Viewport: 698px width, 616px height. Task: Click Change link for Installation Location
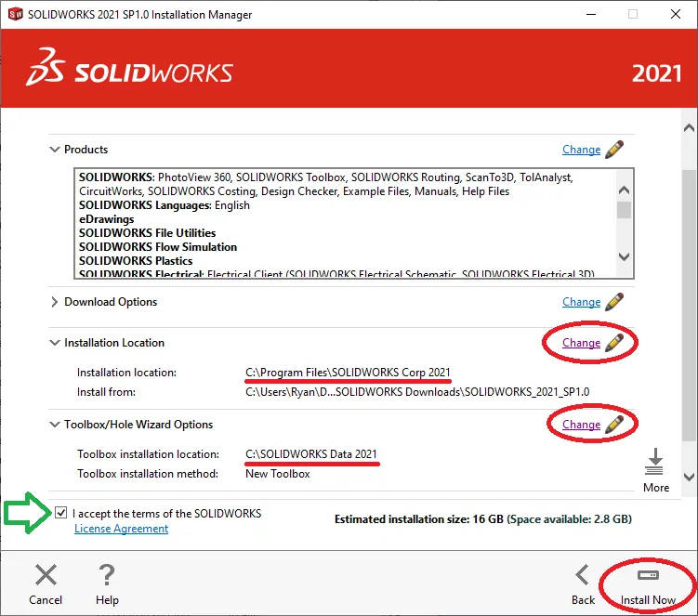[582, 343]
